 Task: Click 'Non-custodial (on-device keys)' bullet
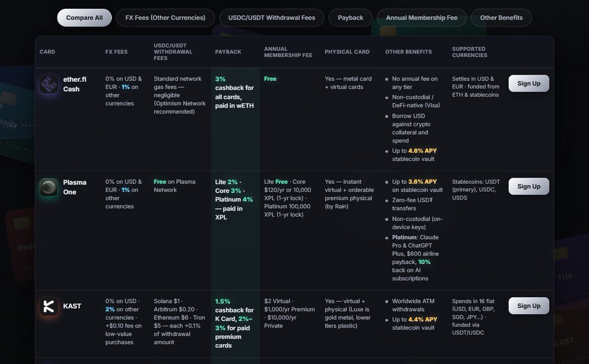click(x=418, y=223)
